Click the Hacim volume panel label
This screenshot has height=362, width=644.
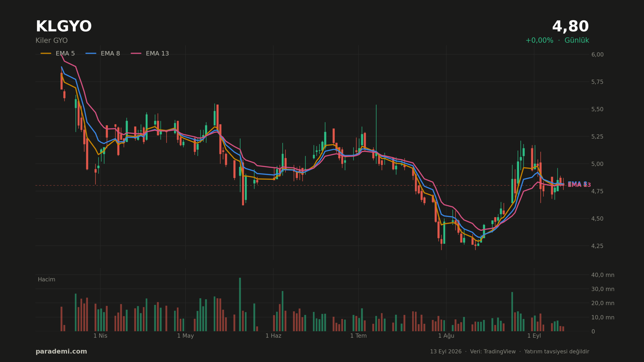coord(46,280)
